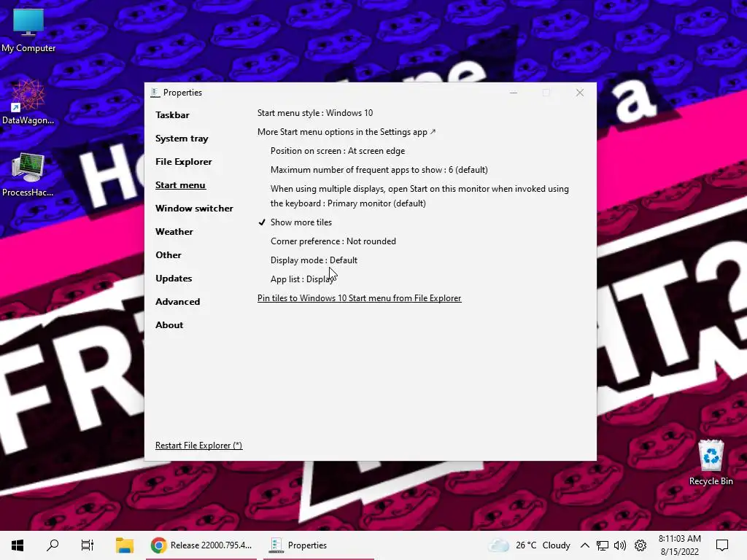The height and width of the screenshot is (560, 747).
Task: Open the weather widget showing 26 °C Cloudy
Action: tap(530, 545)
